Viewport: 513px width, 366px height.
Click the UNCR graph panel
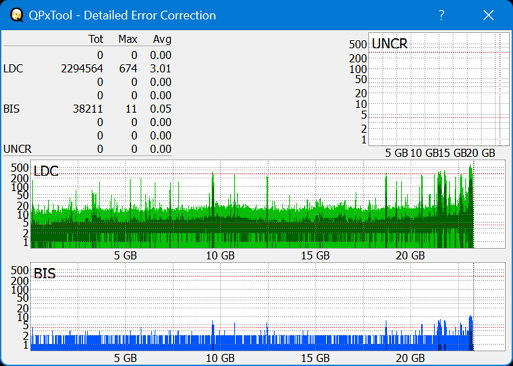pyautogui.click(x=439, y=89)
